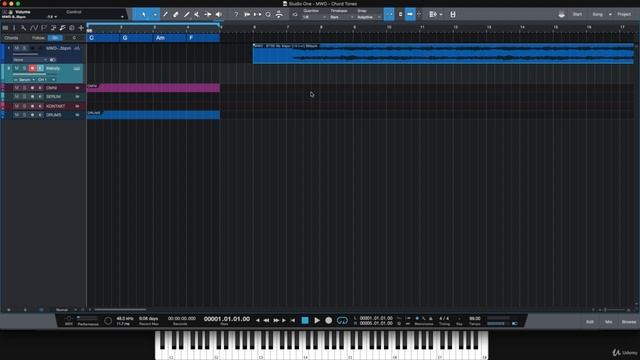Open the Quantize value dropdown
Image resolution: width=640 pixels, height=360 pixels.
[313, 17]
